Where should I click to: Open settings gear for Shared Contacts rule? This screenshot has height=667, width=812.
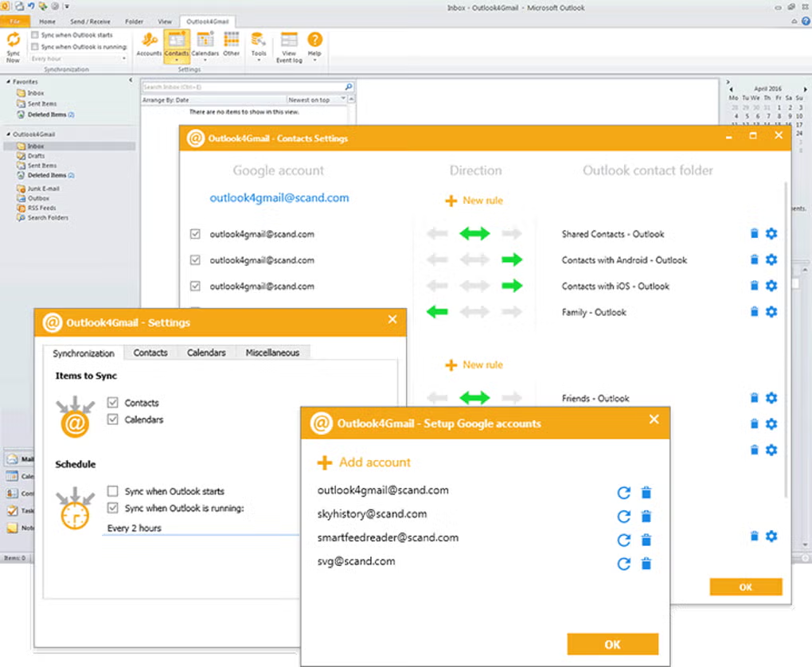pyautogui.click(x=771, y=233)
